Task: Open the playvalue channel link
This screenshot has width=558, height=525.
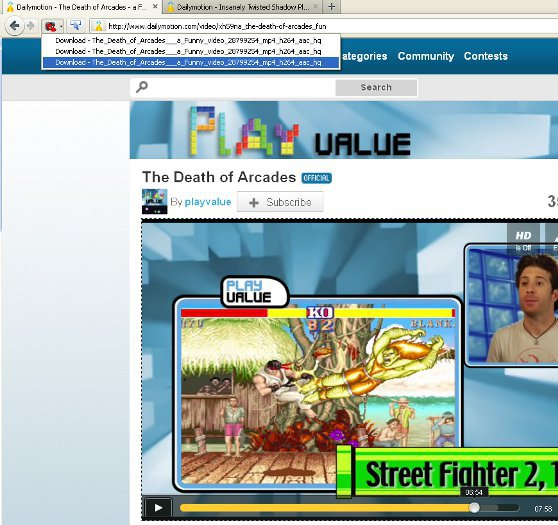Action: click(208, 202)
